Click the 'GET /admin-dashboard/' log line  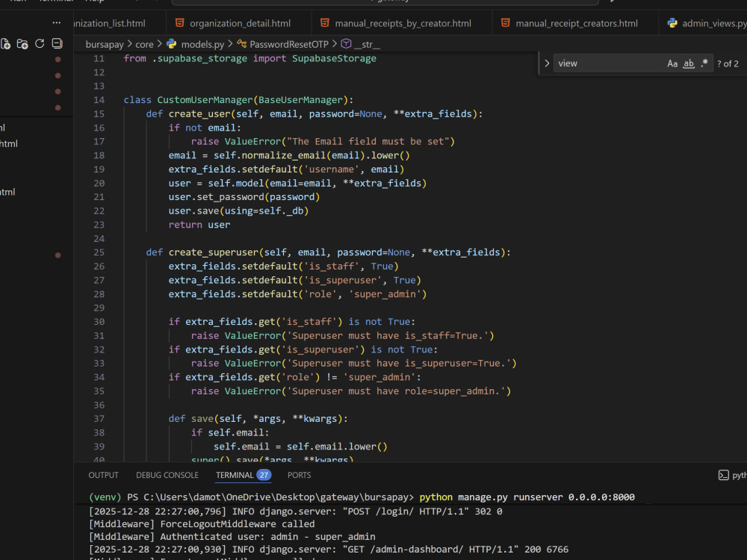point(329,550)
